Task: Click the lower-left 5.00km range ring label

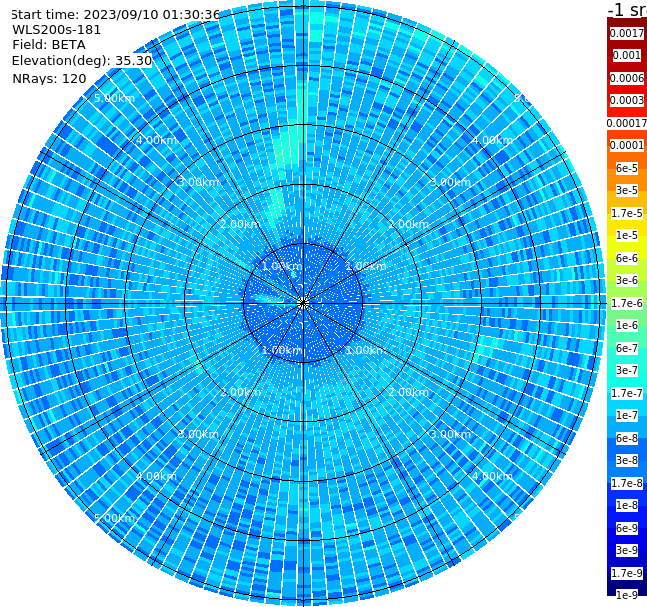Action: [114, 518]
